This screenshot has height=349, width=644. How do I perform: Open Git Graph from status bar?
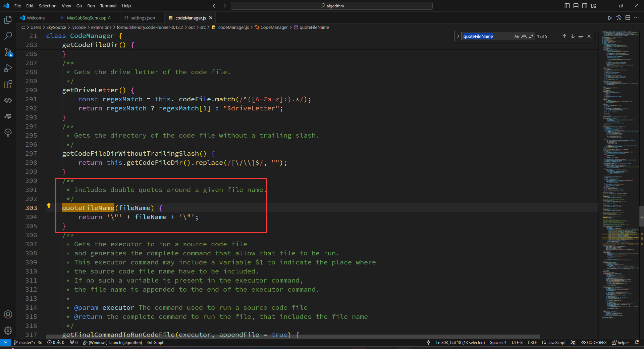coord(156,343)
